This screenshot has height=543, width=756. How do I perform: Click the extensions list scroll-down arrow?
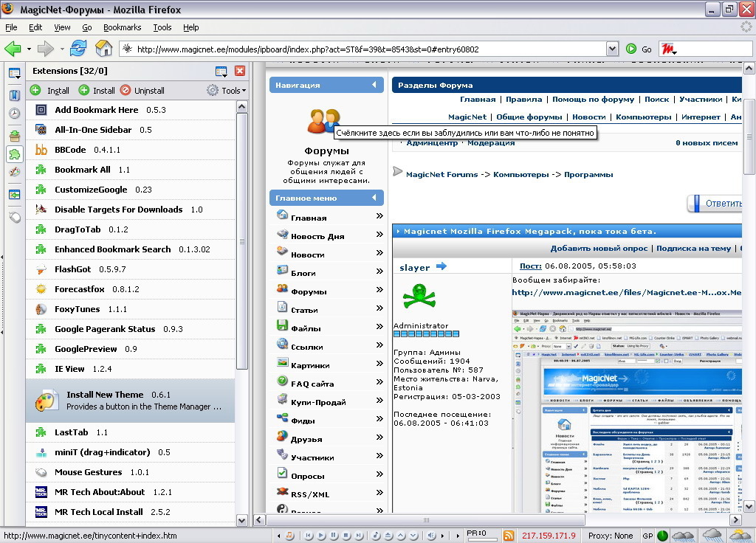pyautogui.click(x=242, y=520)
